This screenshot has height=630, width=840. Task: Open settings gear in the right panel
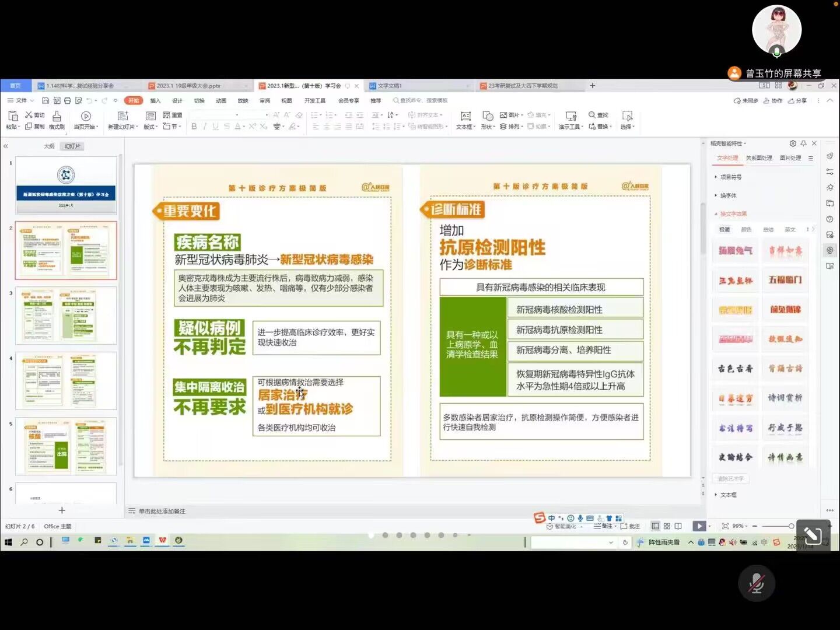[x=793, y=143]
